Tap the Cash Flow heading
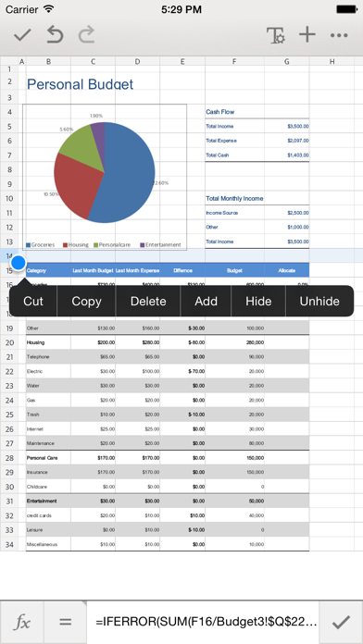 [220, 112]
